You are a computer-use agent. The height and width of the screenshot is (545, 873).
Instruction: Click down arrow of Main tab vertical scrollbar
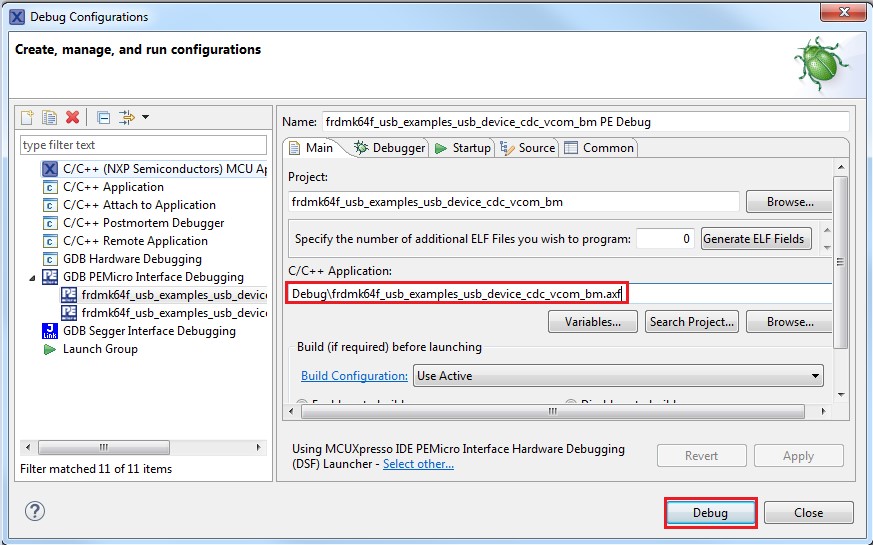click(841, 395)
